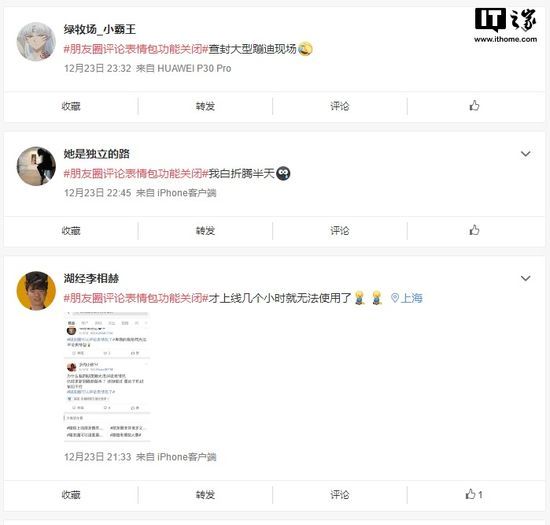The height and width of the screenshot is (525, 550).
Task: Like 湖经李相赫's post with 1 like
Action: click(474, 494)
